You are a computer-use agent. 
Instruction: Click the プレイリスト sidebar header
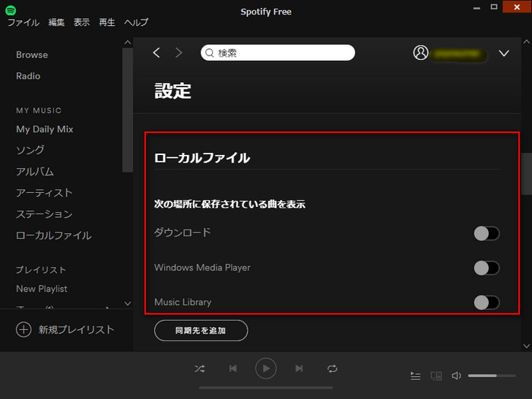point(41,270)
